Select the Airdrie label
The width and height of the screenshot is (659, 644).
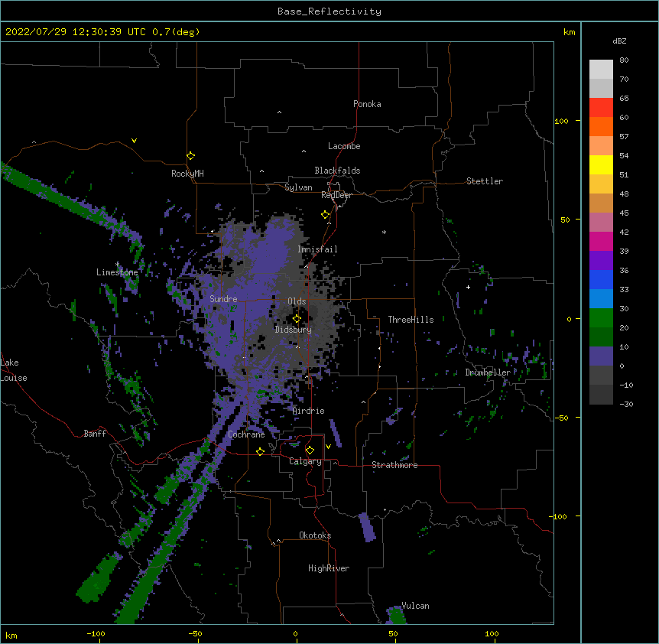point(309,411)
